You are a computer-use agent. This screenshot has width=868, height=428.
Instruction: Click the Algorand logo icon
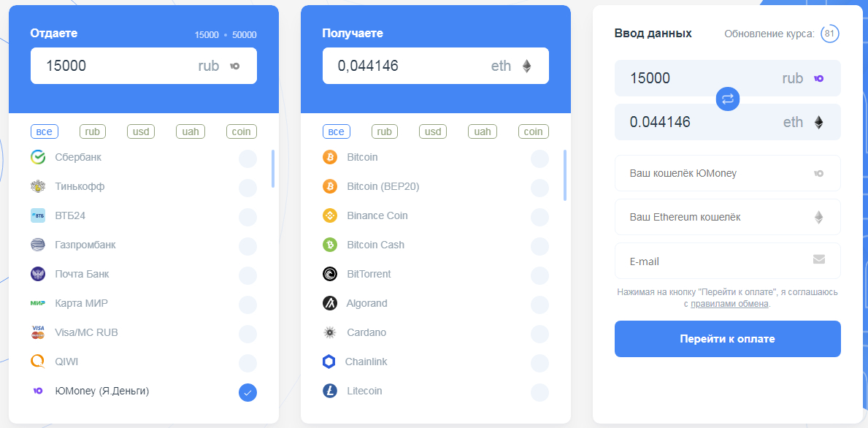point(330,303)
